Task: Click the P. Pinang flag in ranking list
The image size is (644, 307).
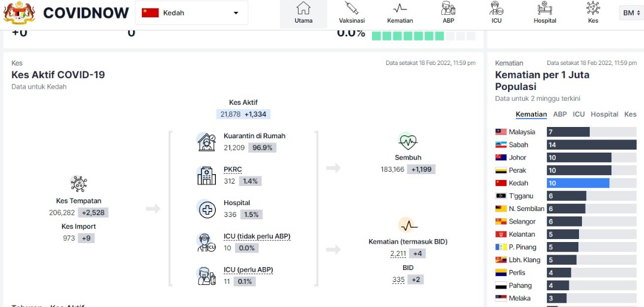Action: click(501, 247)
